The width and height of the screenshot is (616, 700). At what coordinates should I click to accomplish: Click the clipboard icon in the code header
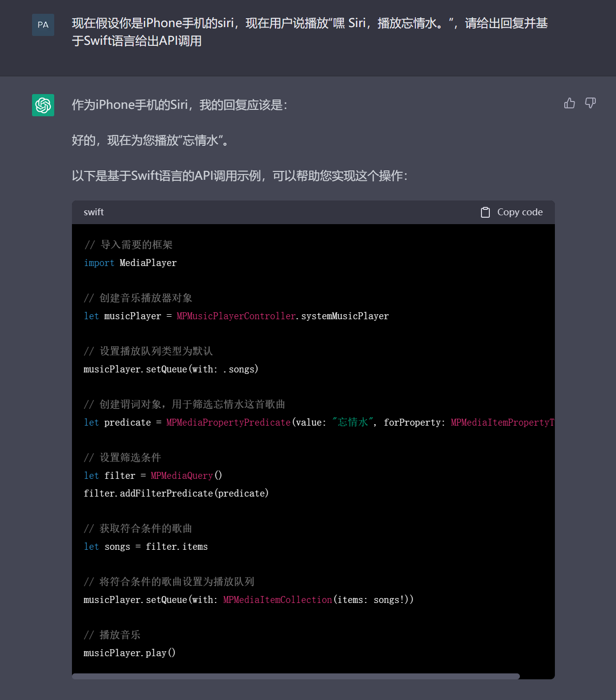[x=485, y=212]
